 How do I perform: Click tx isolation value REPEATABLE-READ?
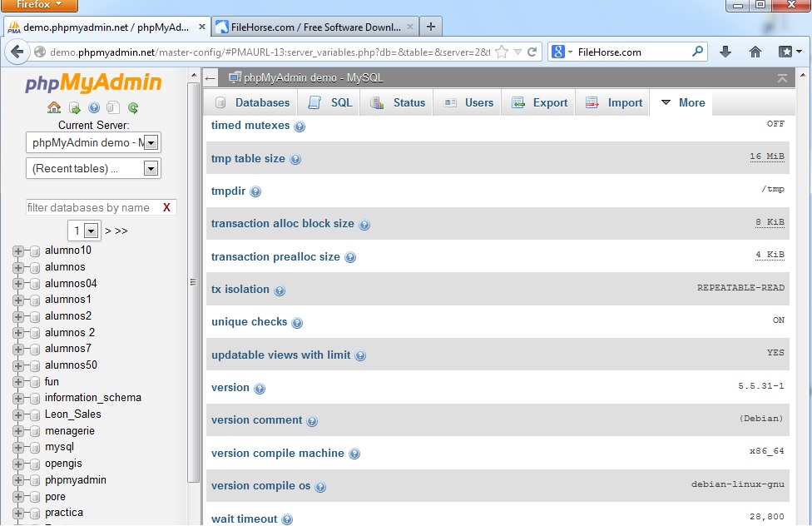coord(740,288)
